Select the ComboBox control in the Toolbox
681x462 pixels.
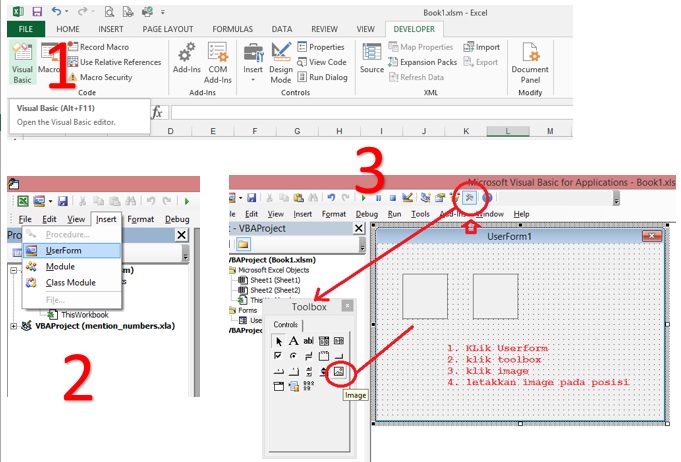[324, 341]
